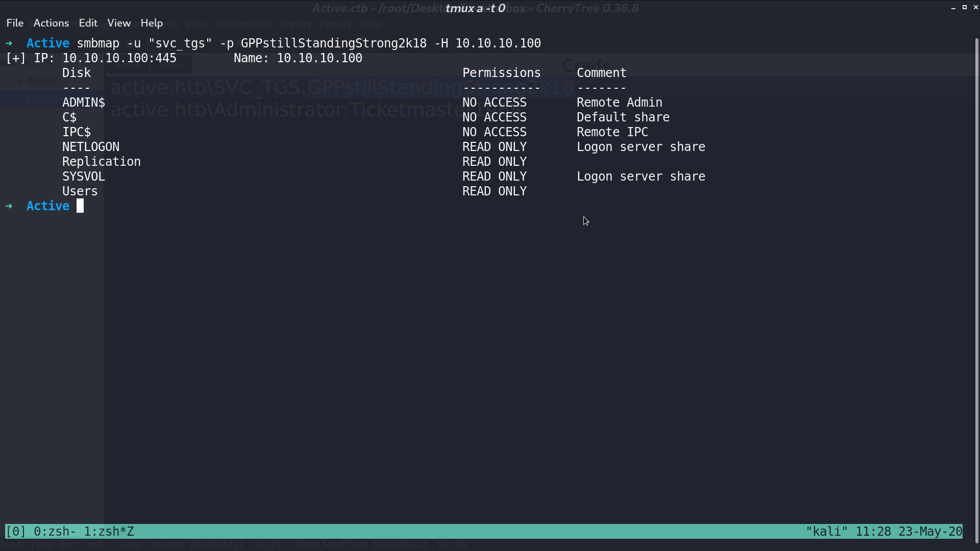Open the Actions menu
The height and width of the screenshot is (551, 980).
click(51, 23)
